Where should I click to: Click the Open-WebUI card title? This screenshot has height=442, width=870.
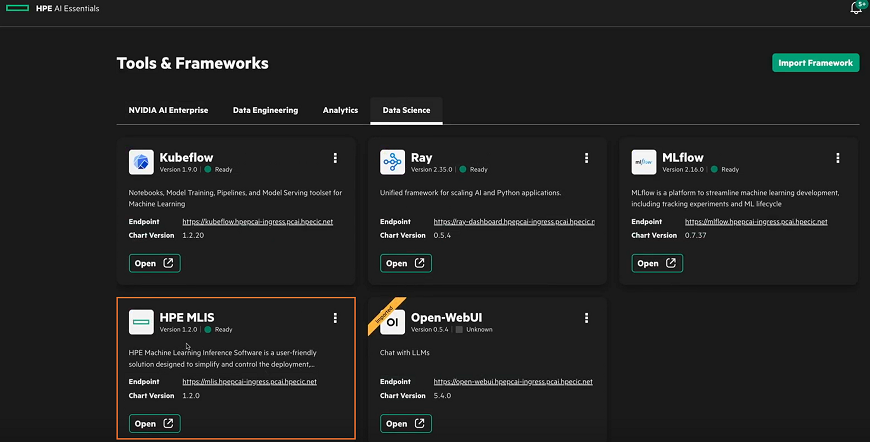click(x=447, y=317)
